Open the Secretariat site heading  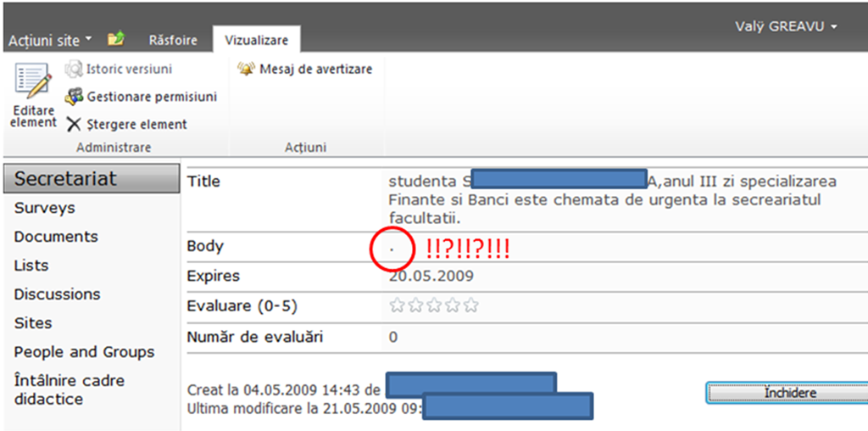point(65,179)
